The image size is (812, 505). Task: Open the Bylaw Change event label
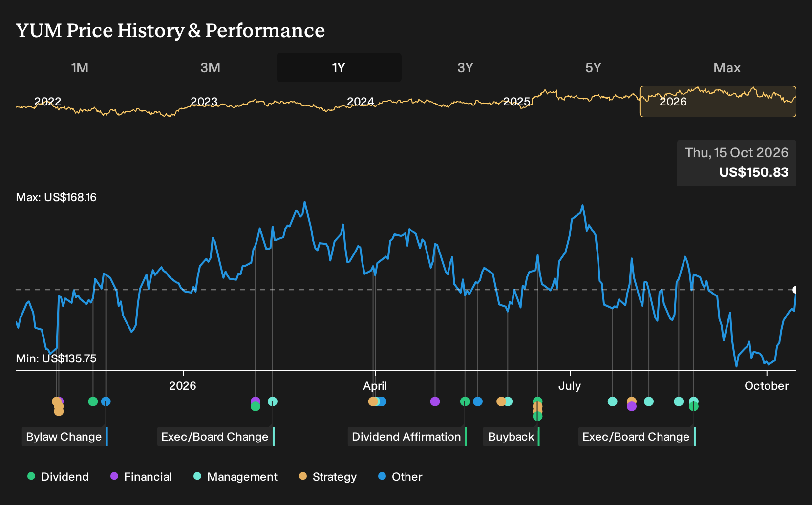tap(65, 437)
